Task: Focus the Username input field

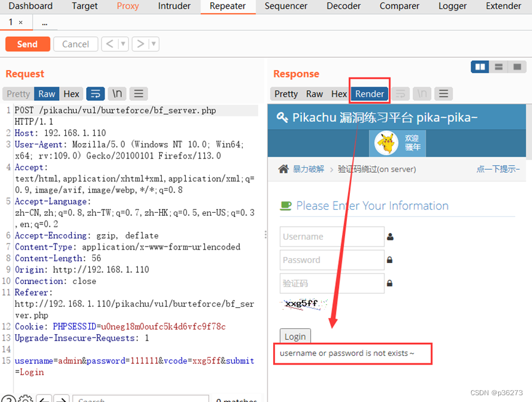Action: (x=332, y=237)
